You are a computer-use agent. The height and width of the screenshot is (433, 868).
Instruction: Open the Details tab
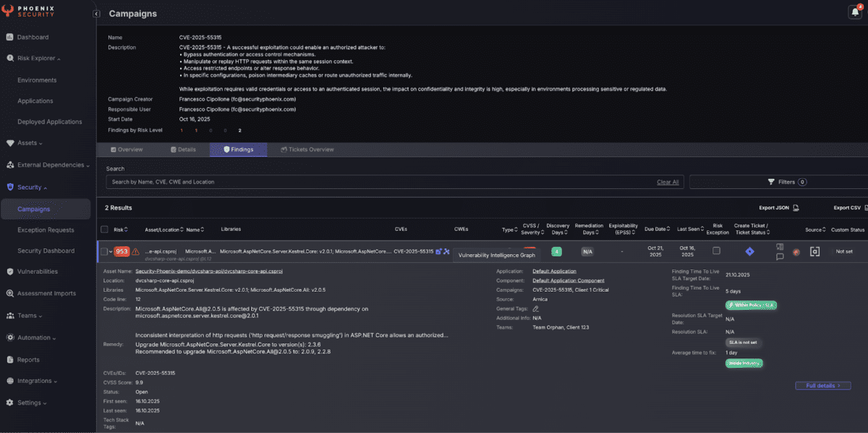click(x=183, y=150)
